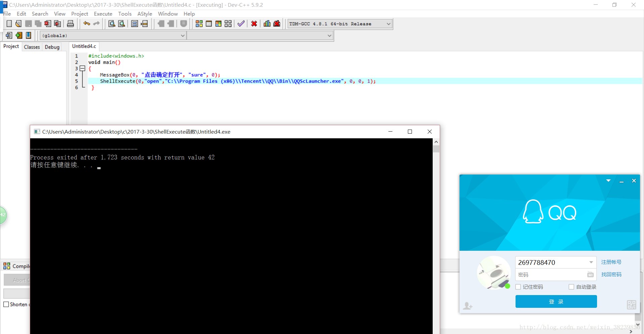Click the Run window icon

click(x=209, y=23)
